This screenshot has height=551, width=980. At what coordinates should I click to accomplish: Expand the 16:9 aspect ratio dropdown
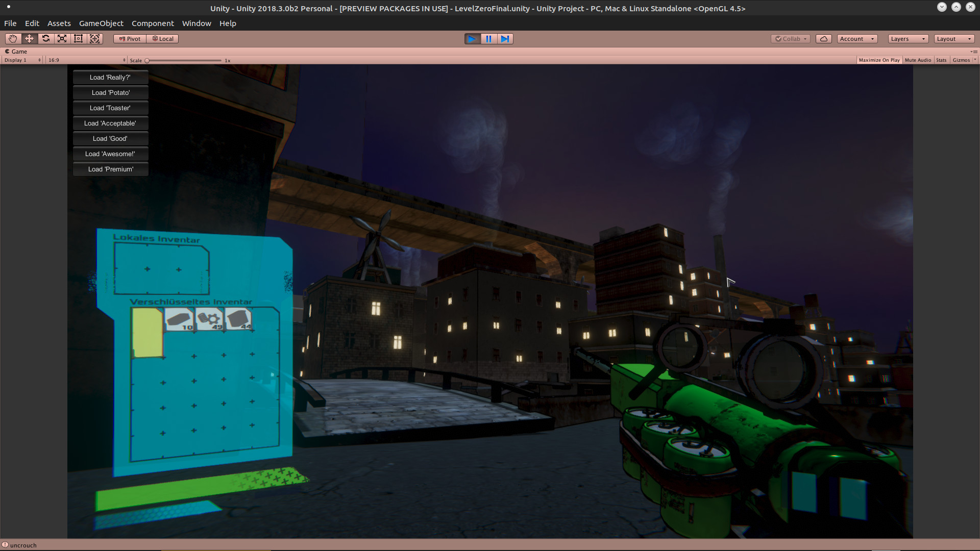(x=86, y=60)
